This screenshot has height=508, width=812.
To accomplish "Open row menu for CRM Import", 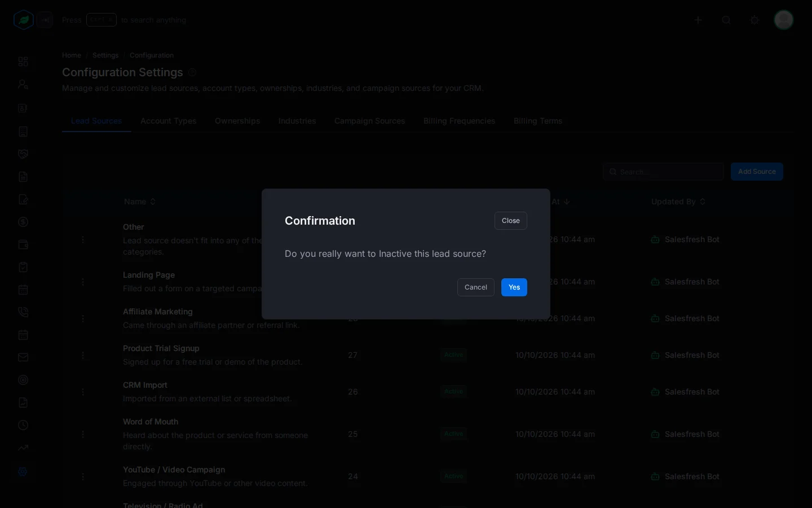I will click(83, 392).
